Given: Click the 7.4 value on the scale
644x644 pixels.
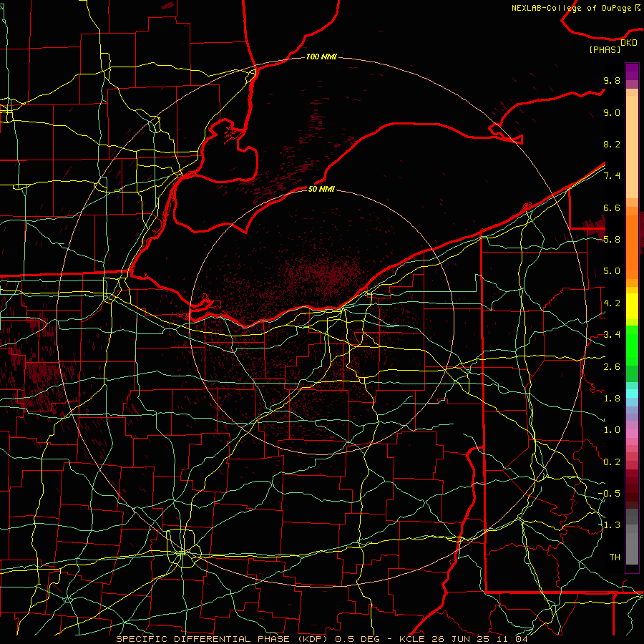Looking at the screenshot, I should click(x=612, y=176).
